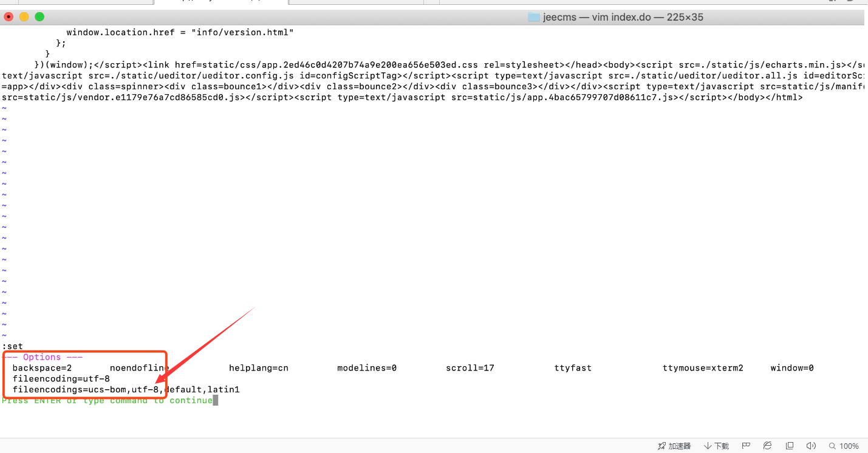Click 'app.2ed46c0d4207b74a9e200ea656e503ed.css' in the code
868x453 pixels.
370,64
